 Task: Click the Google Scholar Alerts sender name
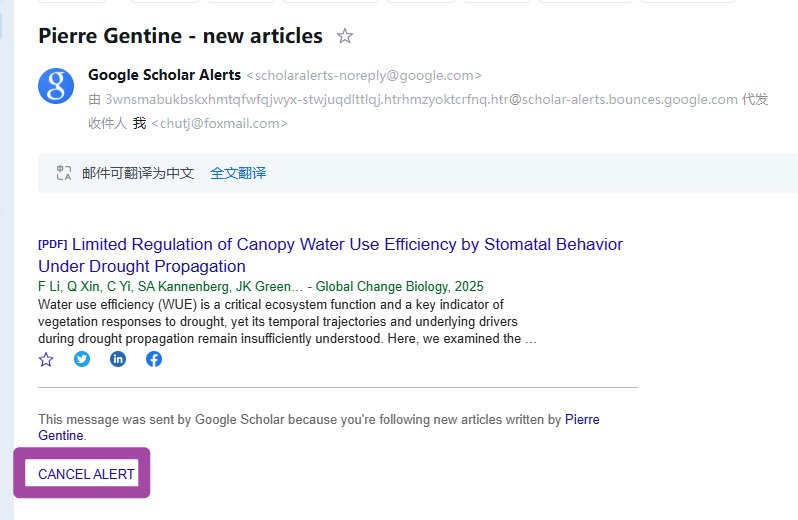point(164,75)
